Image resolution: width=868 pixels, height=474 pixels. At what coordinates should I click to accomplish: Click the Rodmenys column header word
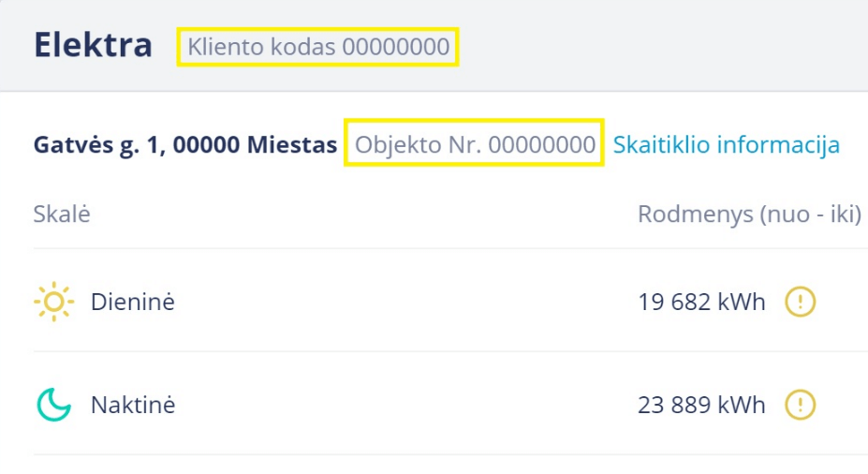[x=695, y=214]
